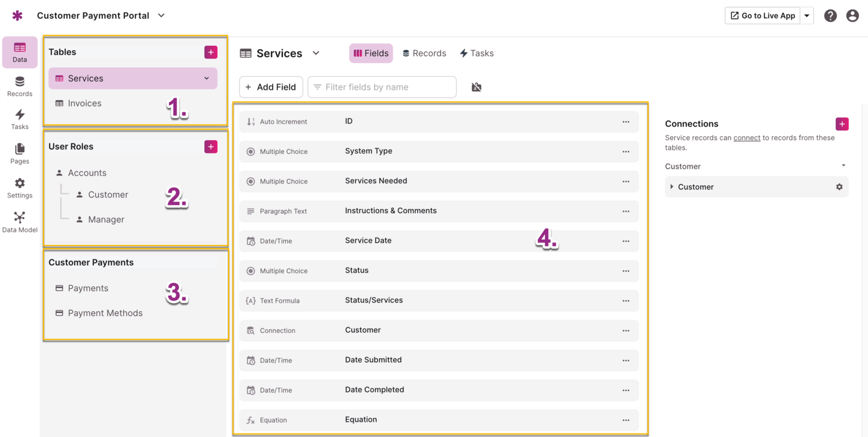Viewport: 868px width, 437px height.
Task: Add a new table with the plus icon
Action: coord(210,52)
